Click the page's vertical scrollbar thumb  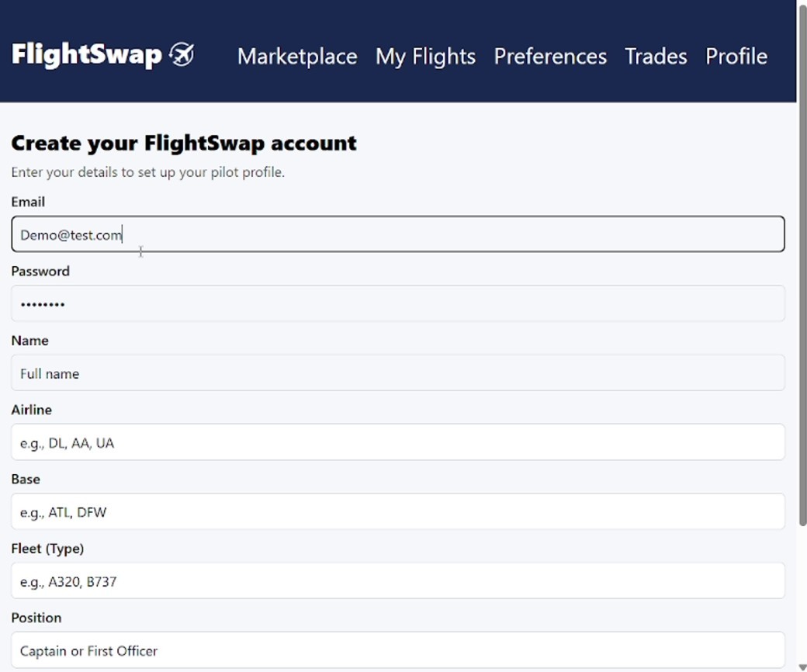click(802, 265)
